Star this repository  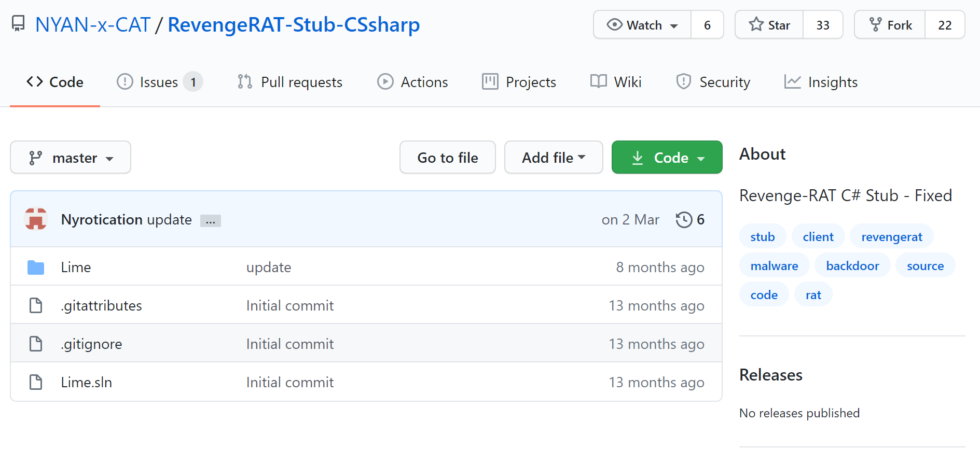coord(769,25)
